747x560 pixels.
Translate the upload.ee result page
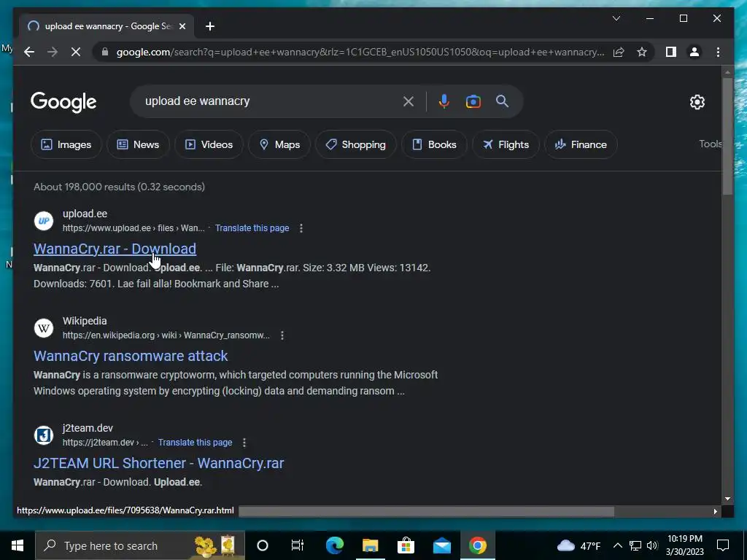coord(252,228)
